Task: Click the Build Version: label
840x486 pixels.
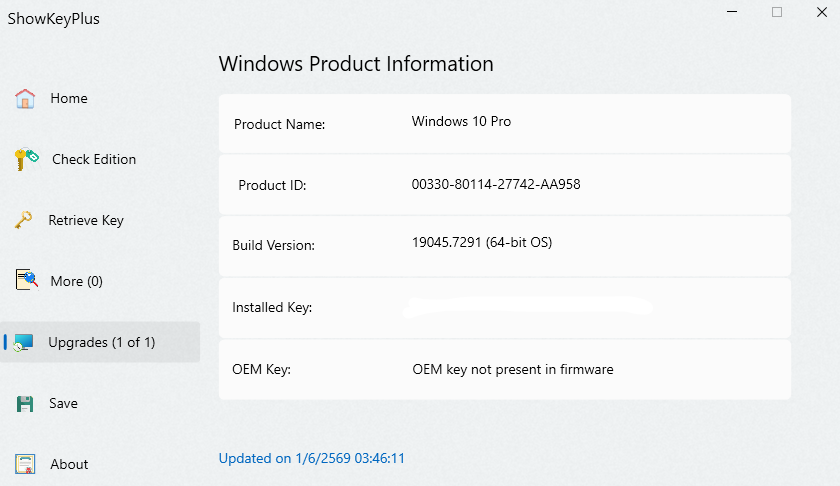Action: point(273,245)
